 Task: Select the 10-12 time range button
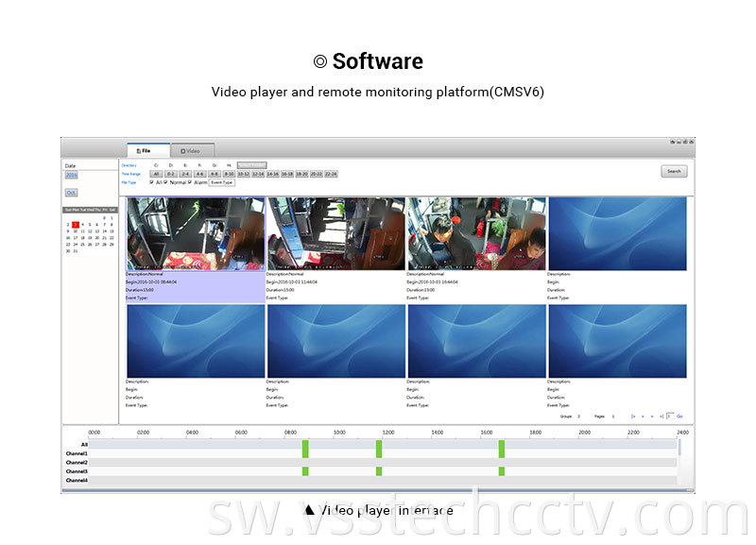244,174
